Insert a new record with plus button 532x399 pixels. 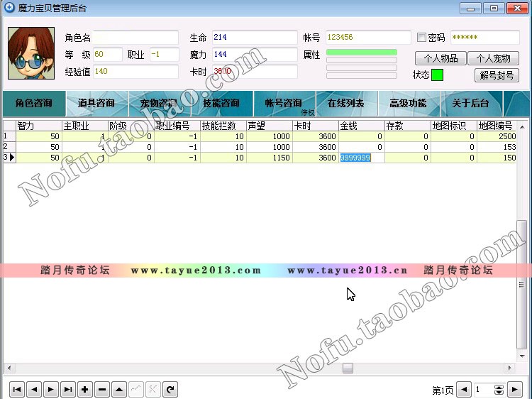[x=85, y=389]
